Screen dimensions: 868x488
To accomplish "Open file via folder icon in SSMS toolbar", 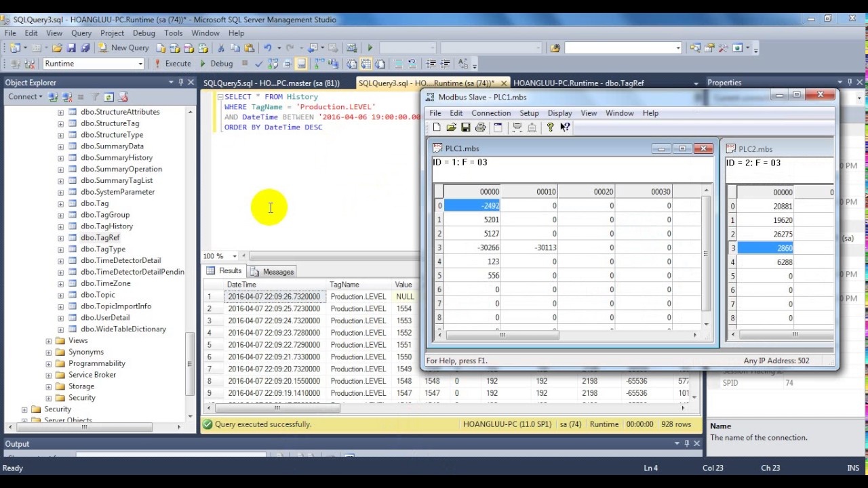I will click(57, 48).
